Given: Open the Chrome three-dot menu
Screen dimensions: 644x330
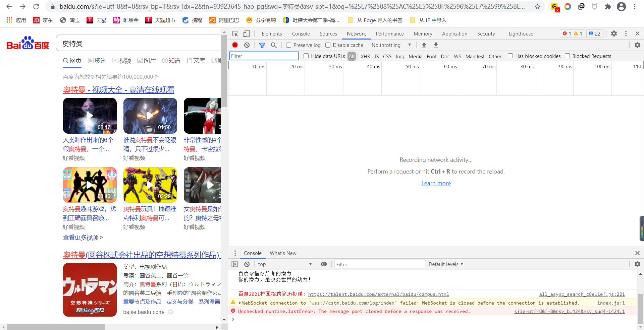Looking at the screenshot, I should (x=635, y=7).
